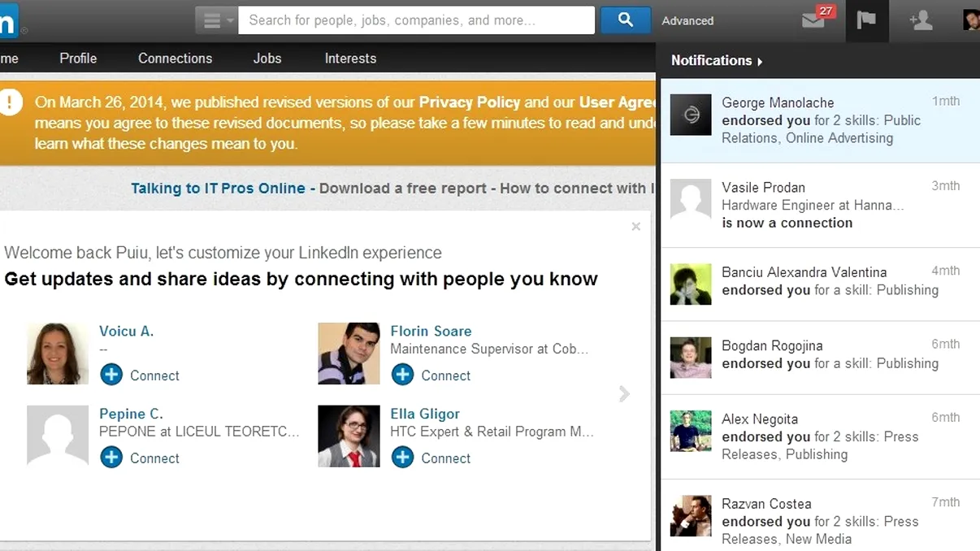This screenshot has width=980, height=551.
Task: Open the Privacy Policy link
Action: coord(468,102)
